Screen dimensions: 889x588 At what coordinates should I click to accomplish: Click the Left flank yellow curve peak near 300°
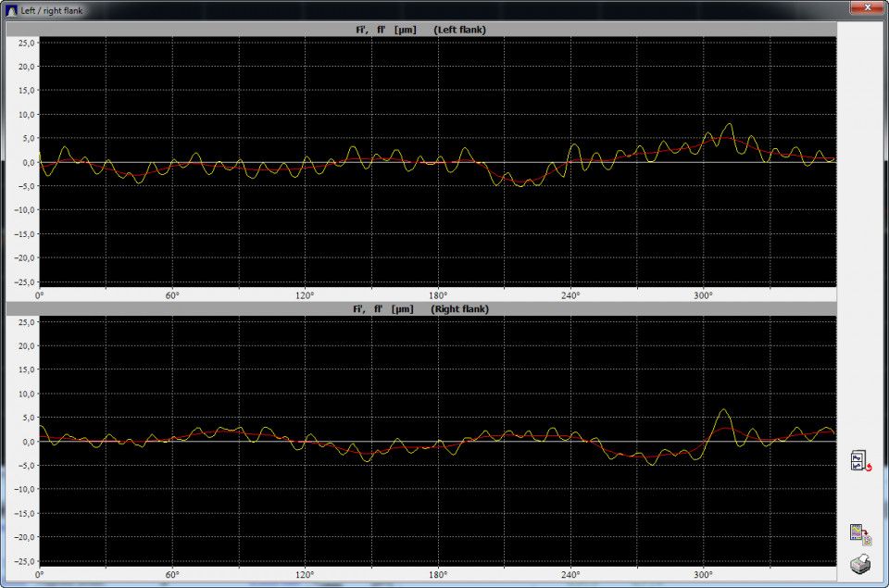click(x=730, y=124)
